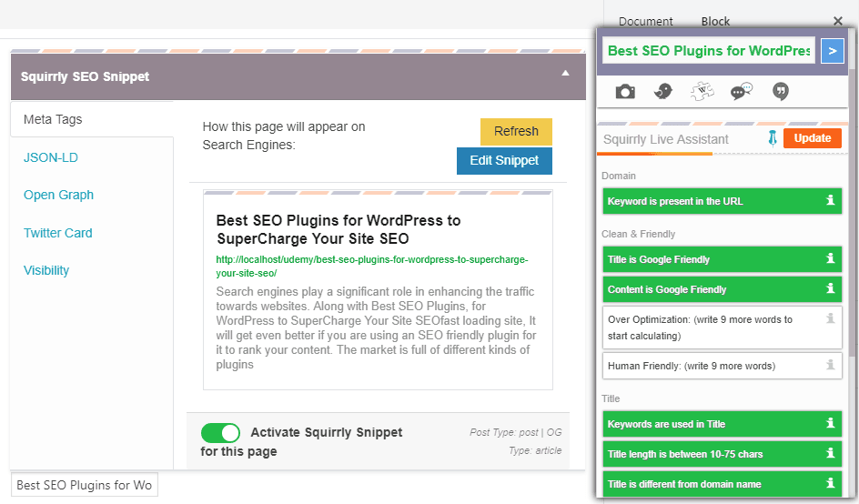Click the snippet preview description text
The width and height of the screenshot is (859, 504).
tap(376, 328)
